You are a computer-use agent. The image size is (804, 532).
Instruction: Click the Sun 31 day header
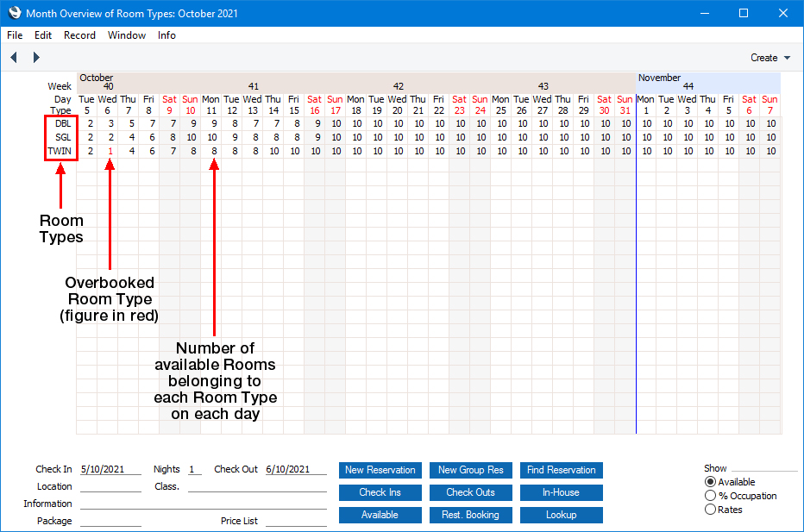[x=625, y=104]
